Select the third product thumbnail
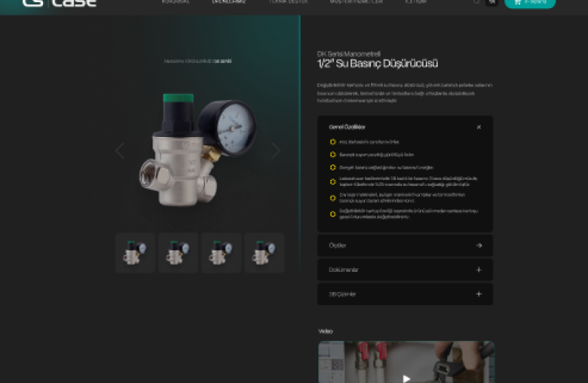 pyautogui.click(x=221, y=253)
